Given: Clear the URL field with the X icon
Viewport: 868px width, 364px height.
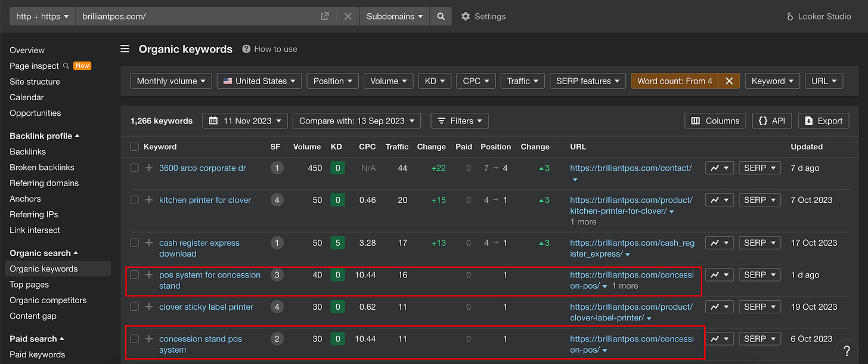Looking at the screenshot, I should pyautogui.click(x=348, y=17).
